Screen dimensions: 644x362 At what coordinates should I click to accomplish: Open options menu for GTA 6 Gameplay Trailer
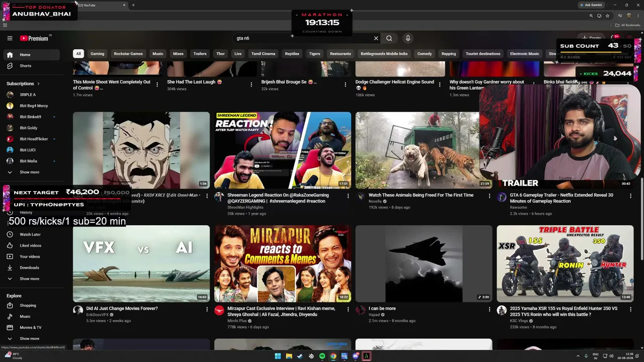630,196
